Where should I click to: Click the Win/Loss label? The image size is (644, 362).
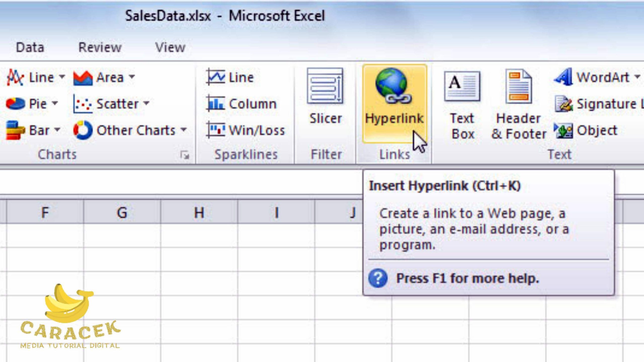(x=257, y=130)
